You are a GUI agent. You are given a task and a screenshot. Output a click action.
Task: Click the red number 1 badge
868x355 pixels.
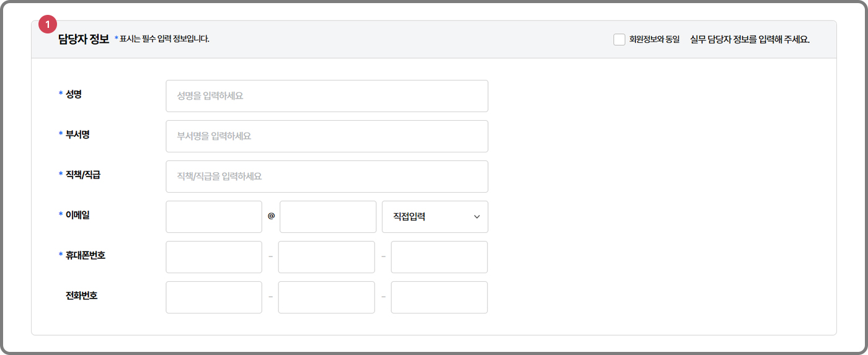click(x=48, y=24)
